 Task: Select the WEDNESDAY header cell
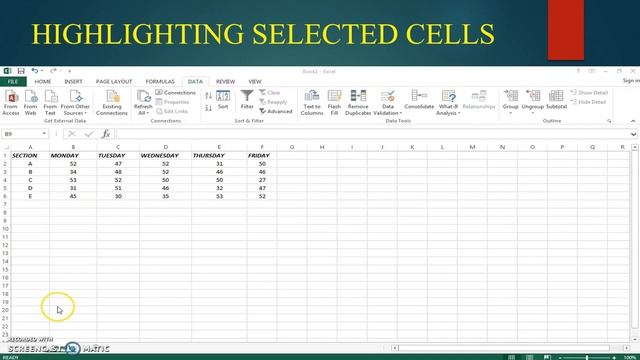pyautogui.click(x=165, y=156)
